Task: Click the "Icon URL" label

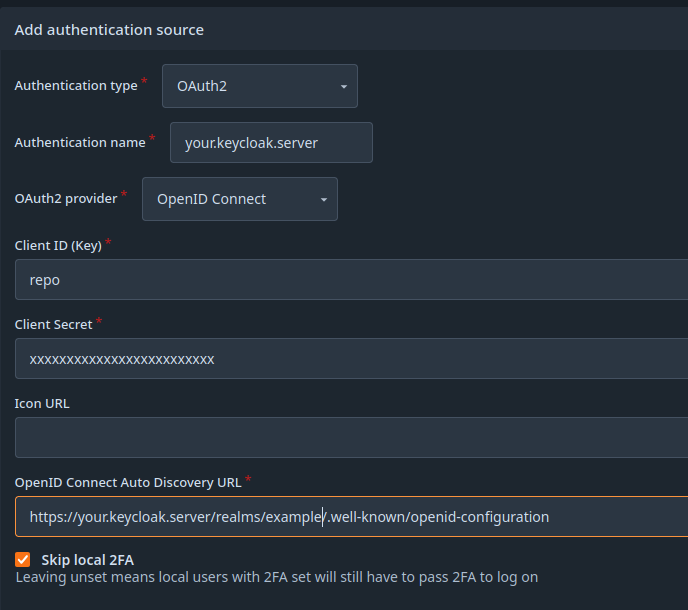Action: tap(42, 403)
